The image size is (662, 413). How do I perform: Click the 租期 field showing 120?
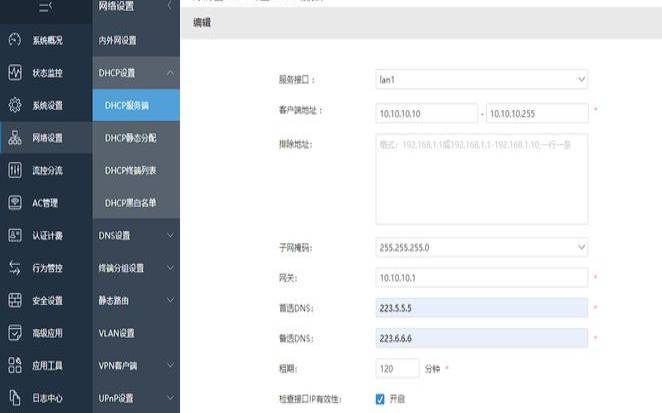(397, 368)
